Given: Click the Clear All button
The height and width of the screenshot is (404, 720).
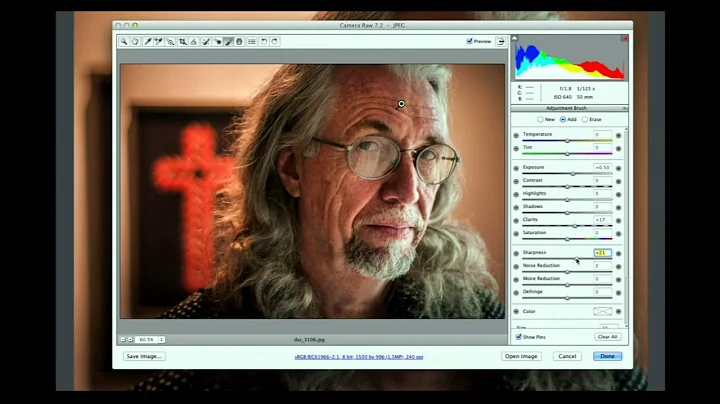Looking at the screenshot, I should pyautogui.click(x=607, y=337).
